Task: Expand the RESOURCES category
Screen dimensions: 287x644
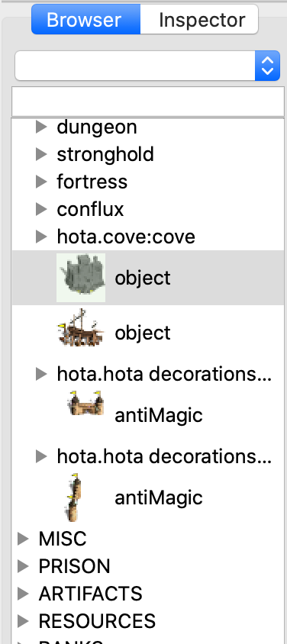Action: pyautogui.click(x=23, y=620)
